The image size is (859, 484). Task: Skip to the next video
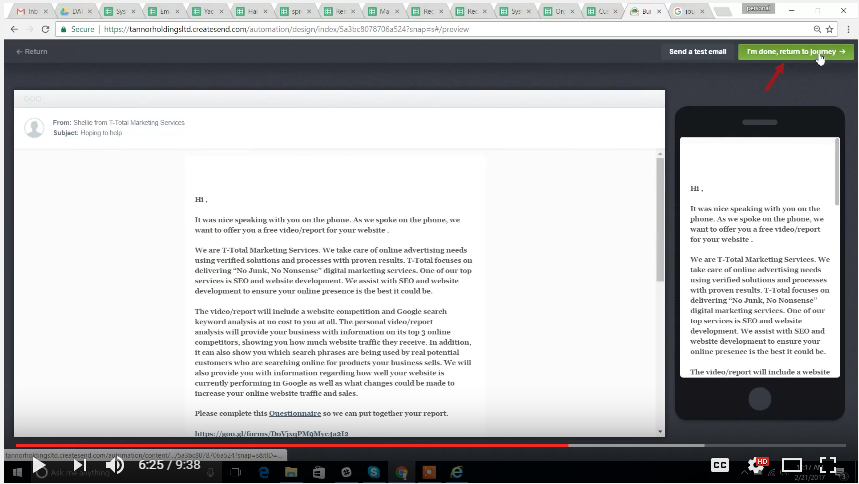[79, 465]
